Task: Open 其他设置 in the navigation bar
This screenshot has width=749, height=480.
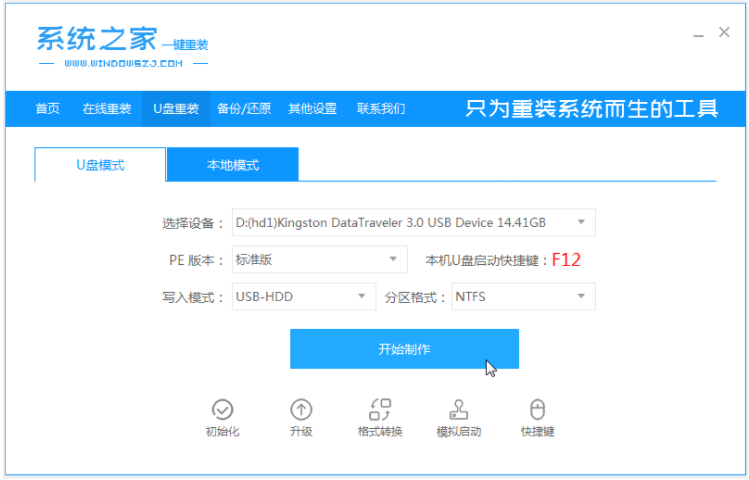Action: tap(312, 109)
